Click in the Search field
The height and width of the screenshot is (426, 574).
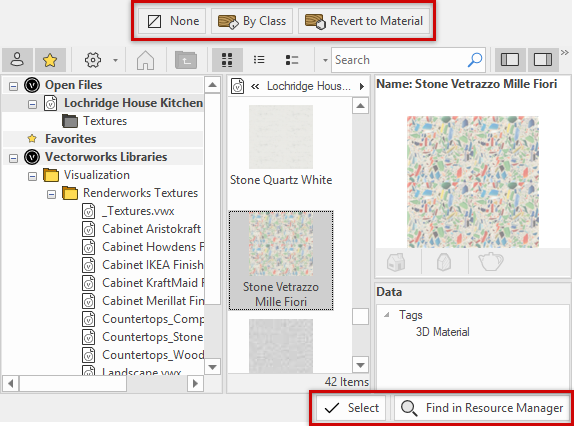[x=401, y=60]
